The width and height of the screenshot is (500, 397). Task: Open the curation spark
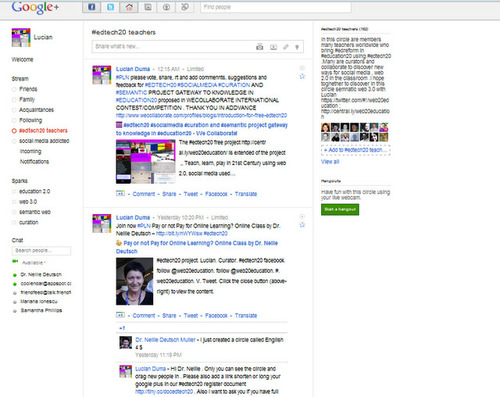(x=29, y=222)
